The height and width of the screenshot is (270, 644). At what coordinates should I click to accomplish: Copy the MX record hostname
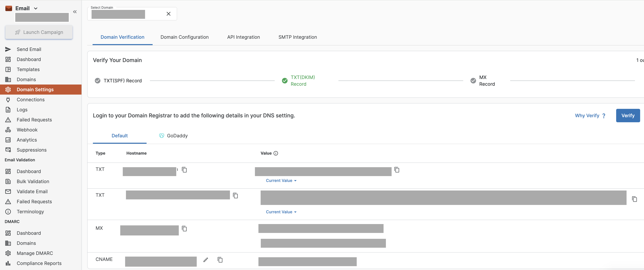point(184,229)
